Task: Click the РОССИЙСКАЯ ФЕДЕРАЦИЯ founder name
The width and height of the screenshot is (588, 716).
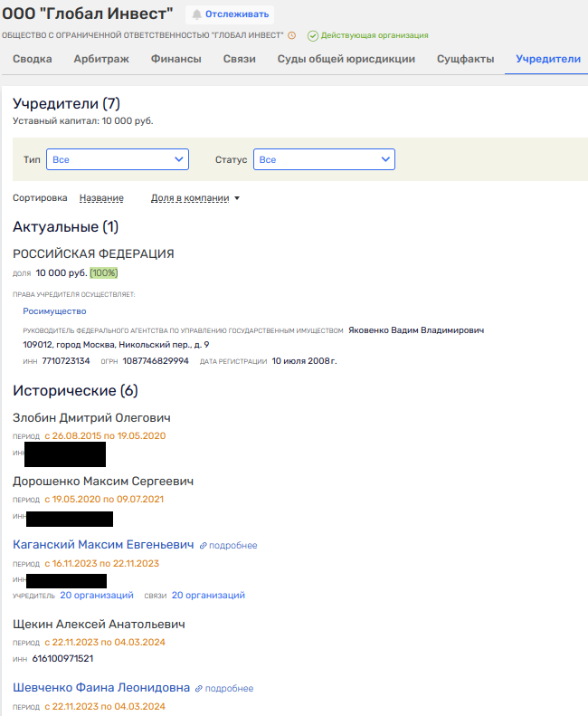Action: pyautogui.click(x=93, y=253)
